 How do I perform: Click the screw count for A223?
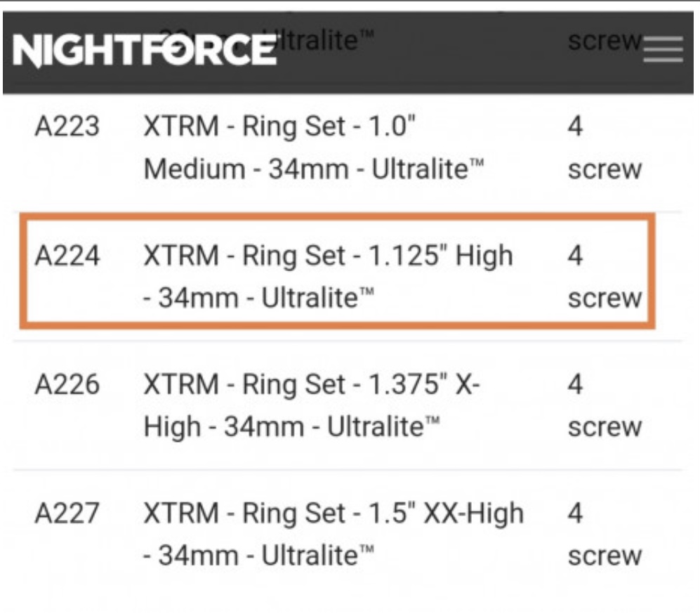(x=604, y=148)
